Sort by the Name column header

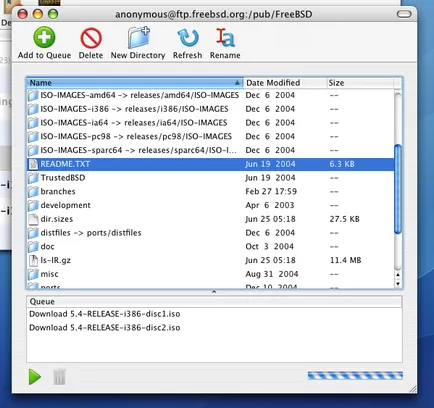(135, 83)
